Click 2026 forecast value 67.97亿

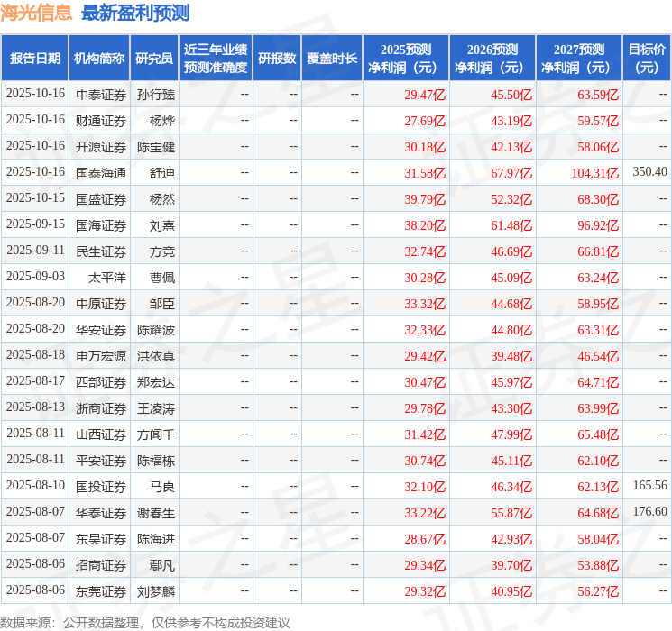click(x=511, y=173)
